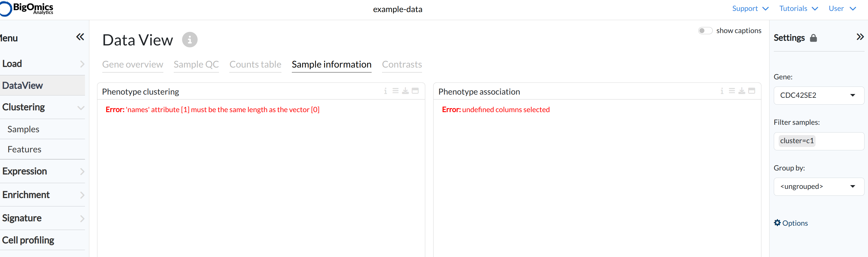Open info tooltip for Phenotype association panel
Image resolution: width=868 pixels, height=257 pixels.
click(722, 91)
